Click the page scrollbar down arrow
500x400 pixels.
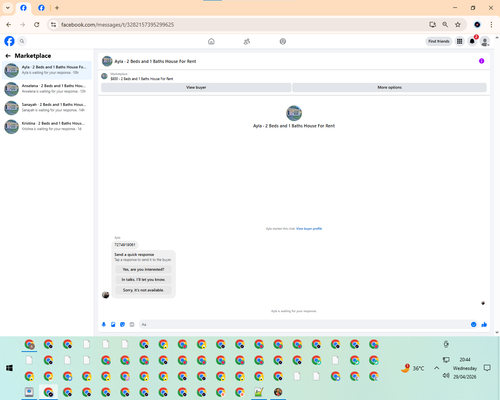(497, 332)
